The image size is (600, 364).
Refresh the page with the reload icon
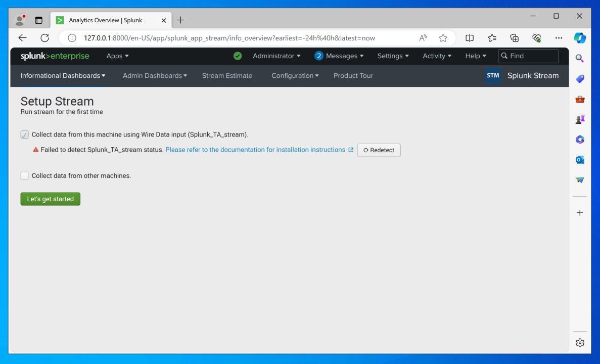45,38
